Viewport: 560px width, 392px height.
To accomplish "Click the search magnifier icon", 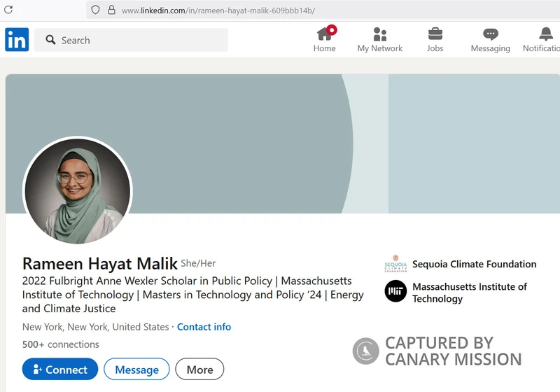I will click(50, 40).
